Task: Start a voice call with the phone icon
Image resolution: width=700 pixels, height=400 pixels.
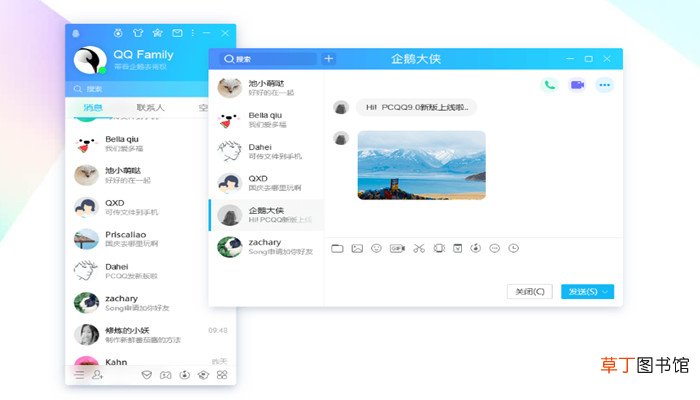Action: pos(550,85)
